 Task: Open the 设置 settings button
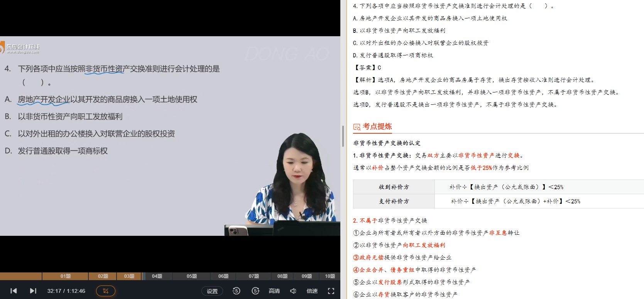pyautogui.click(x=212, y=291)
